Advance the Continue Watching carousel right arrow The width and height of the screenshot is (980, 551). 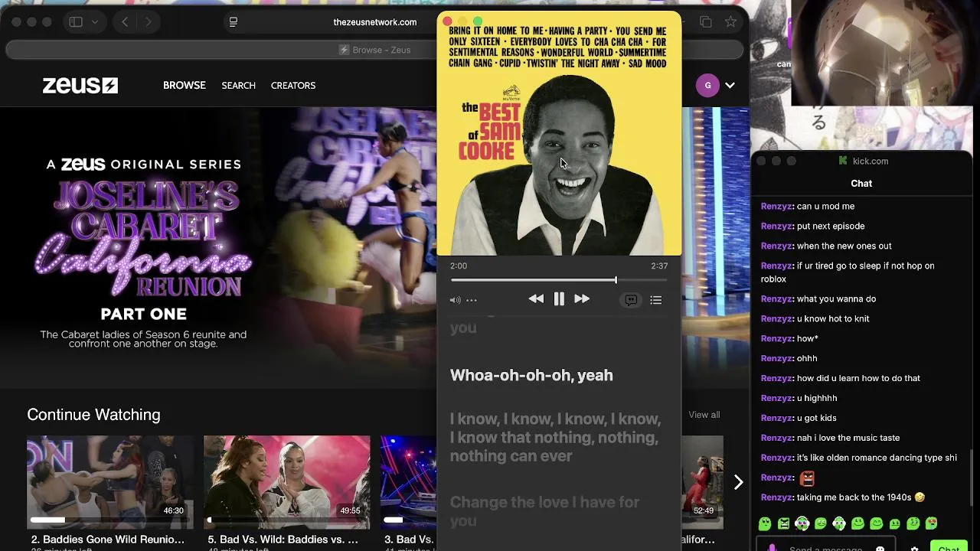pyautogui.click(x=738, y=482)
